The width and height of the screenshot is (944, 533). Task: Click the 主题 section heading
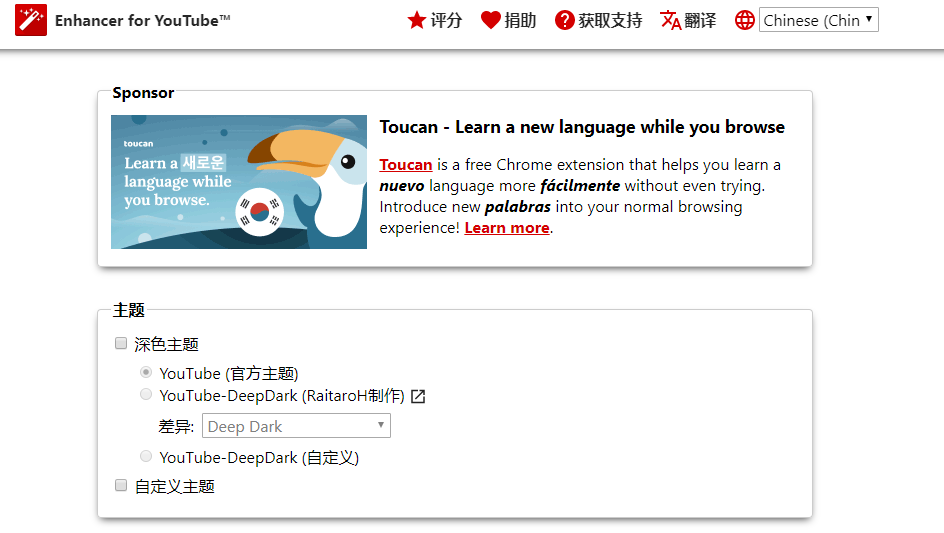[x=129, y=310]
